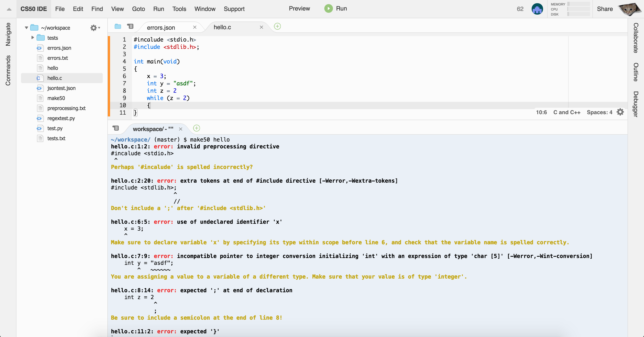Click the Preview button

(x=299, y=9)
